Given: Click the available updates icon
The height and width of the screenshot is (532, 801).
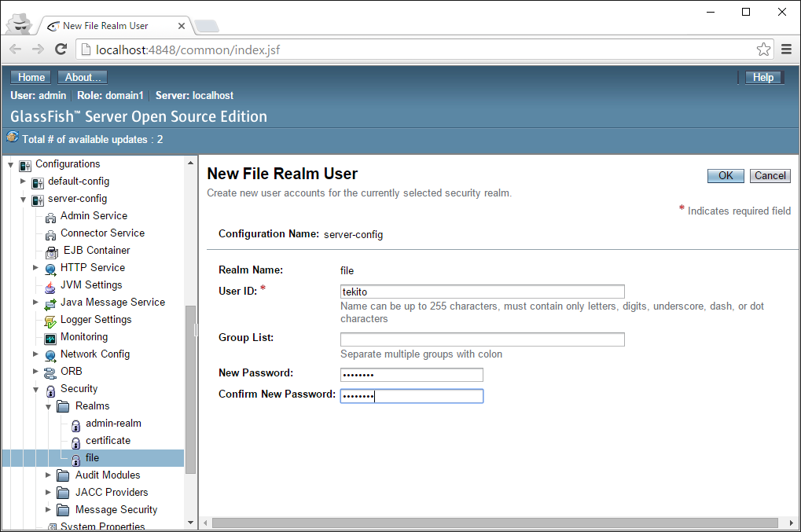Looking at the screenshot, I should coord(13,138).
